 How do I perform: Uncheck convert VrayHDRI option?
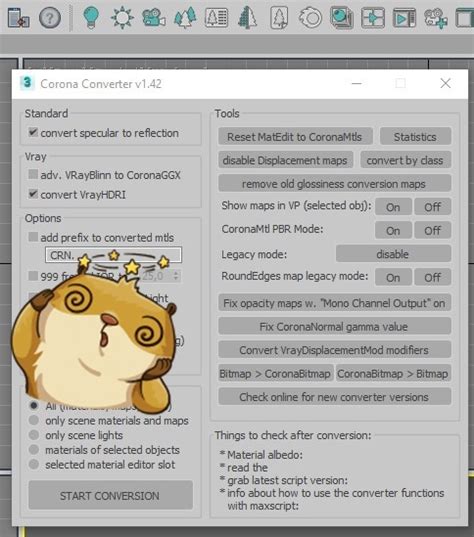pos(33,194)
